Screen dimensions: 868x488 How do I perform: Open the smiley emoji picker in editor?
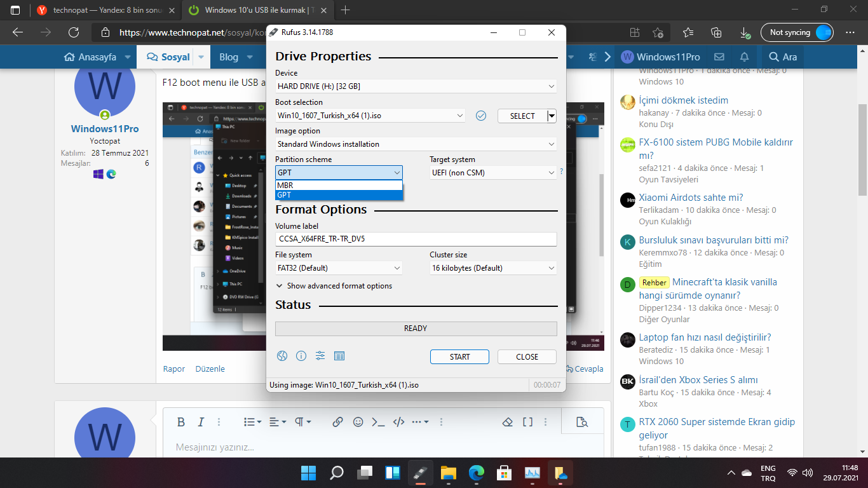358,422
